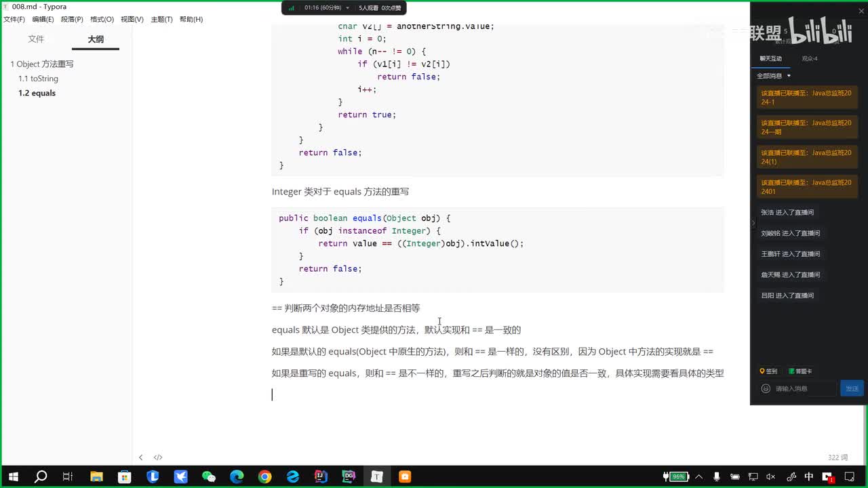Switch sidebar to 文件 tab
This screenshot has width=868, height=488.
(x=36, y=39)
